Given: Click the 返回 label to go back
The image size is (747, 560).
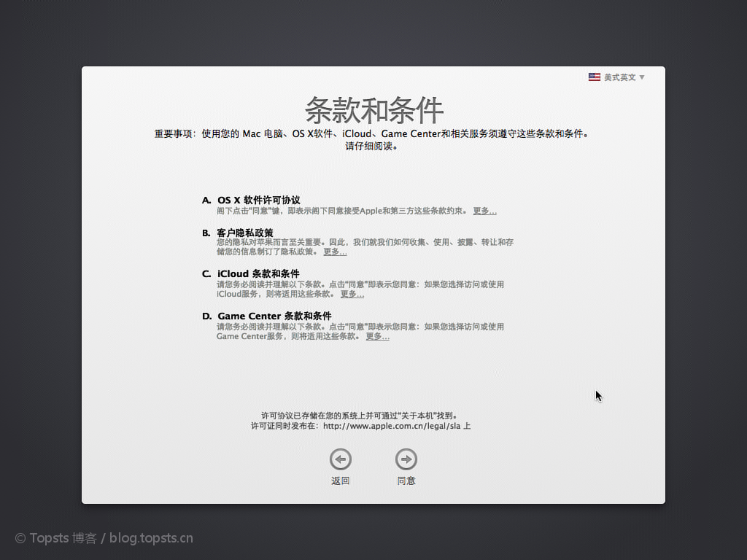Looking at the screenshot, I should pyautogui.click(x=341, y=481).
